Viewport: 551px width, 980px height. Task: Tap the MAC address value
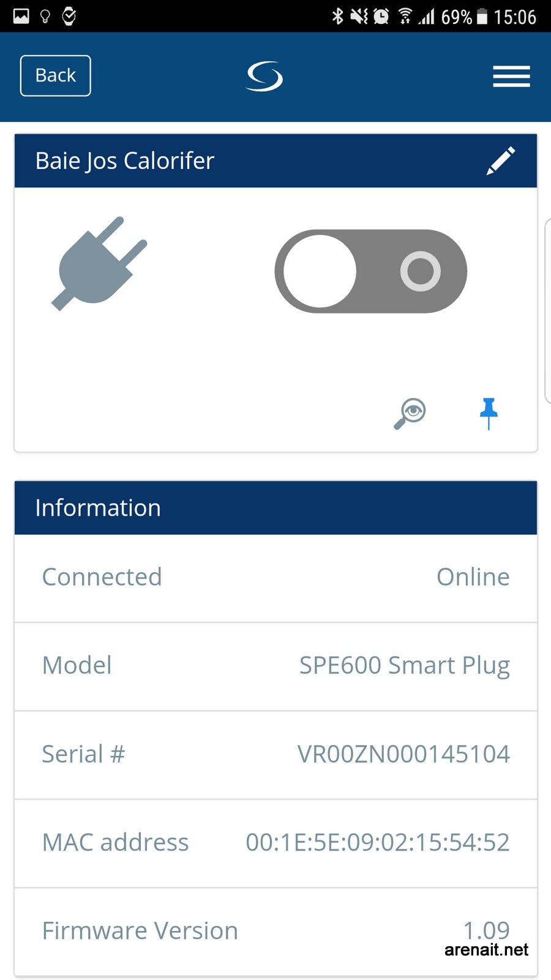click(377, 842)
